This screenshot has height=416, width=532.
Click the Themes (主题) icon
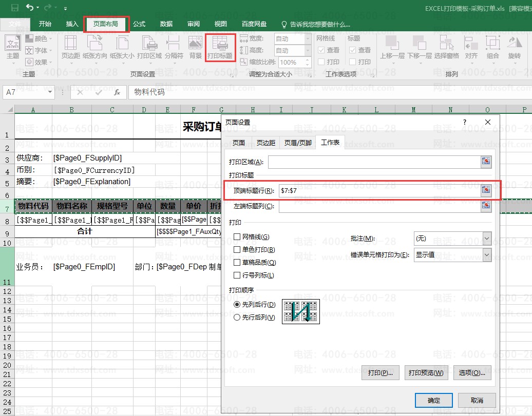point(13,47)
